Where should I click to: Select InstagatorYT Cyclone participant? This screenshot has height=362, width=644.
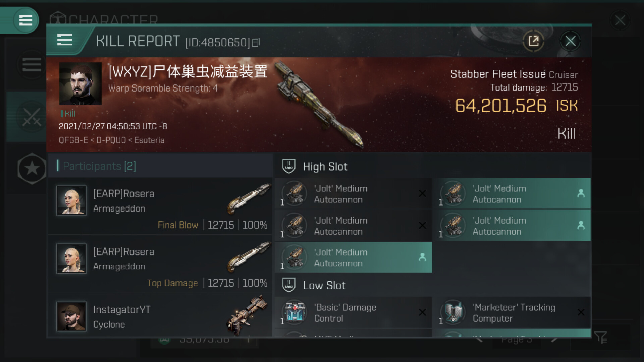[160, 316]
